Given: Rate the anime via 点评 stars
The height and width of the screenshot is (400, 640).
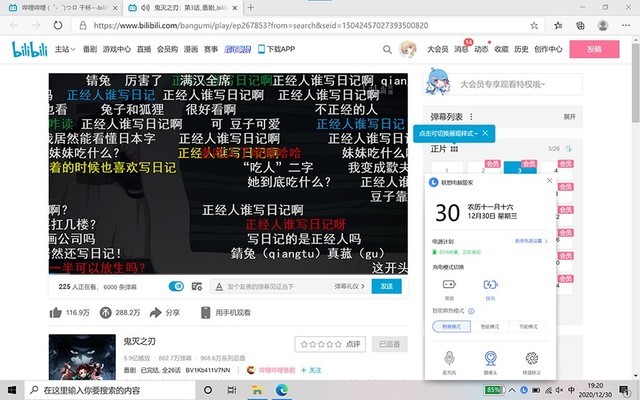Looking at the screenshot, I should [x=330, y=344].
